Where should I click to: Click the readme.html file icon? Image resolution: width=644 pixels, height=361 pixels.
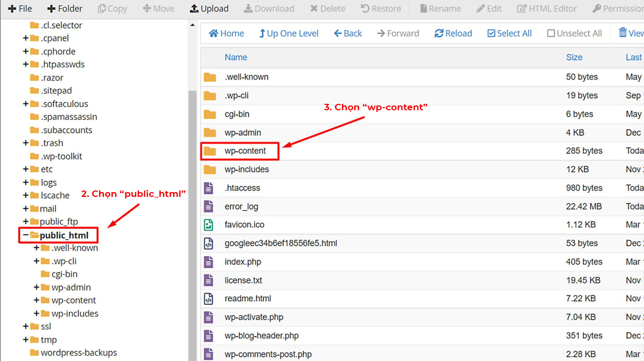coord(208,299)
